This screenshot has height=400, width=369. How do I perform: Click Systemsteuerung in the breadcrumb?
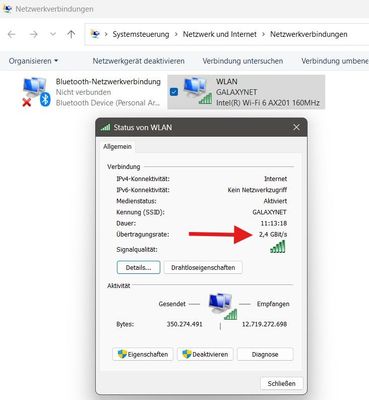[x=141, y=34]
